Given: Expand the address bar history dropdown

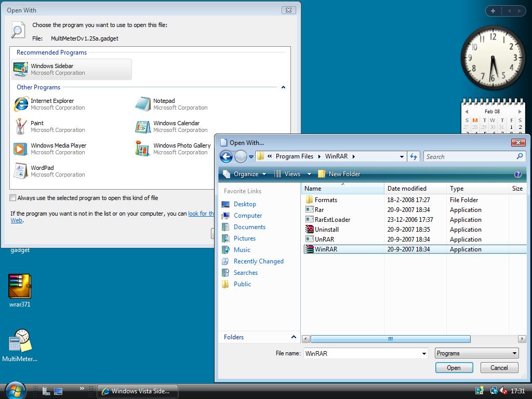Looking at the screenshot, I should click(402, 156).
